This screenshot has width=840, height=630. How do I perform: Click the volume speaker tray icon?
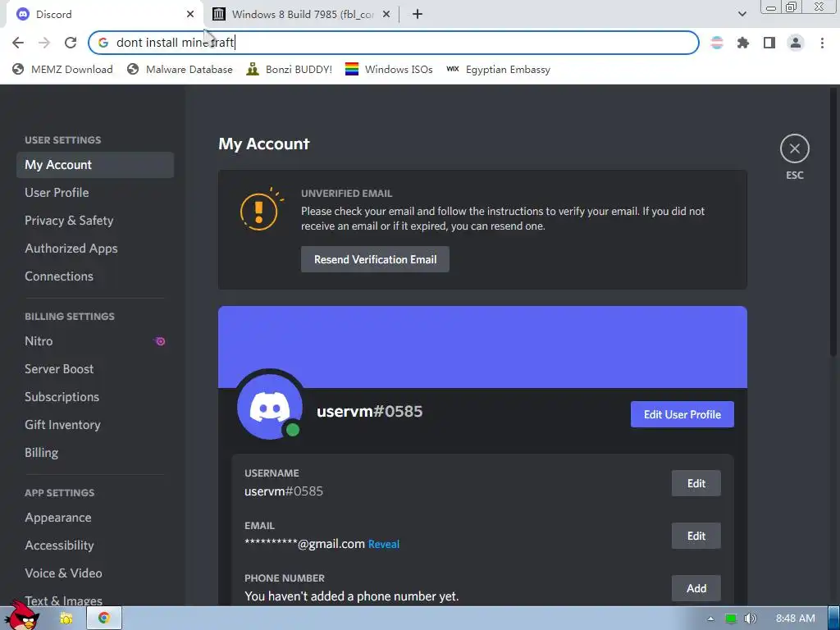(751, 619)
